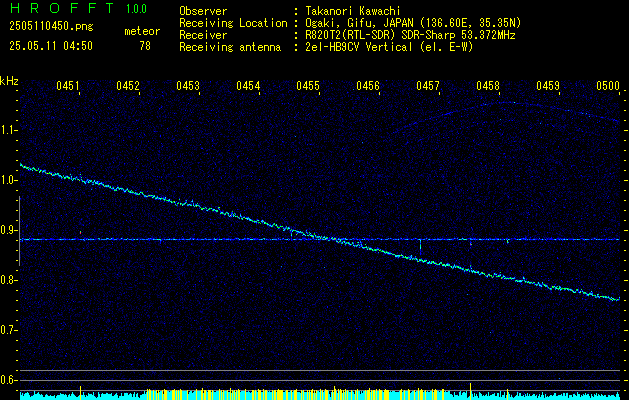Click the meteor label

click(142, 31)
